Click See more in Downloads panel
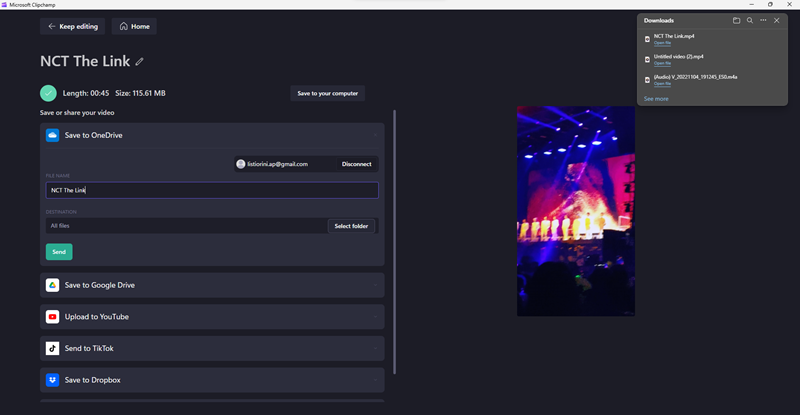Screen dimensions: 800x415 (x=656, y=99)
